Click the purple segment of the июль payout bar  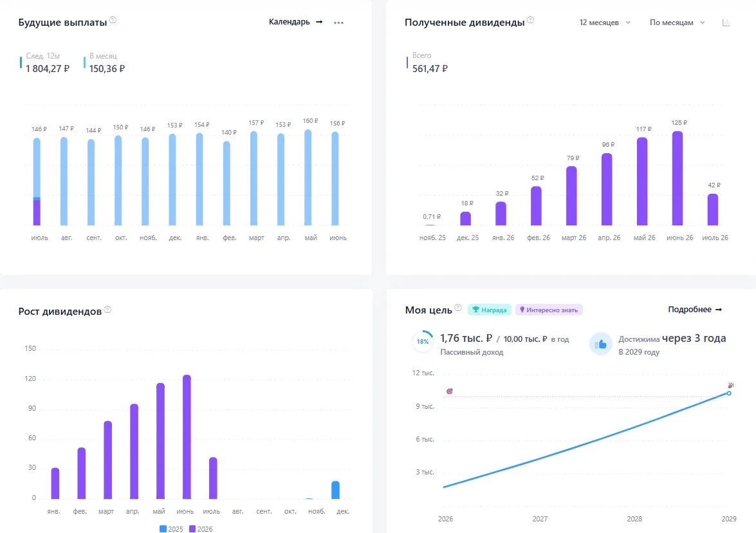(37, 212)
